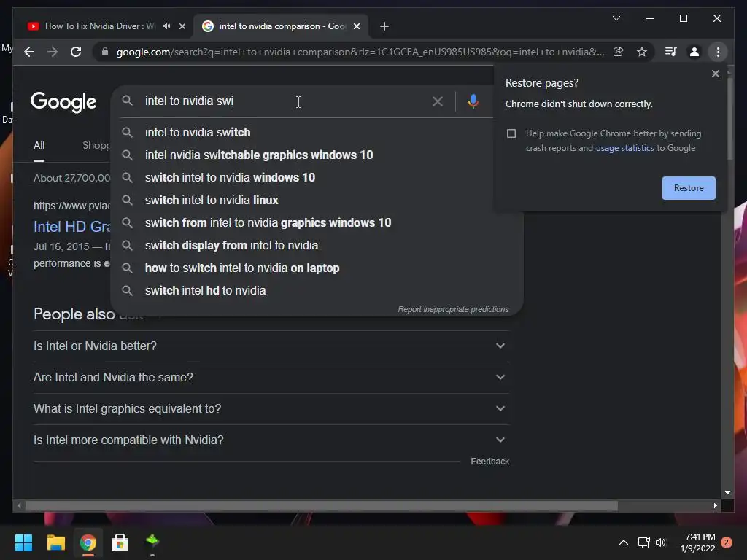Go to the Google logo homepage
Screen dimensions: 747x560
[x=63, y=102]
